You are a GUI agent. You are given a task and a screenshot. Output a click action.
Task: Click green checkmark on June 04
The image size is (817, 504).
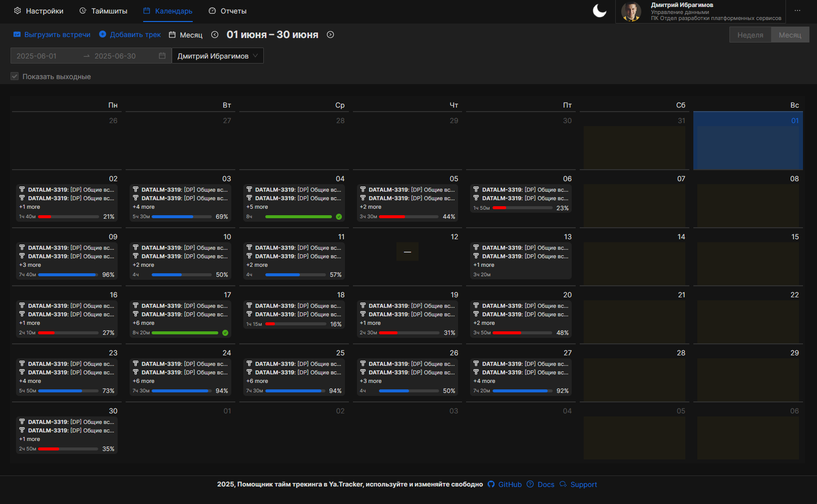tap(339, 217)
